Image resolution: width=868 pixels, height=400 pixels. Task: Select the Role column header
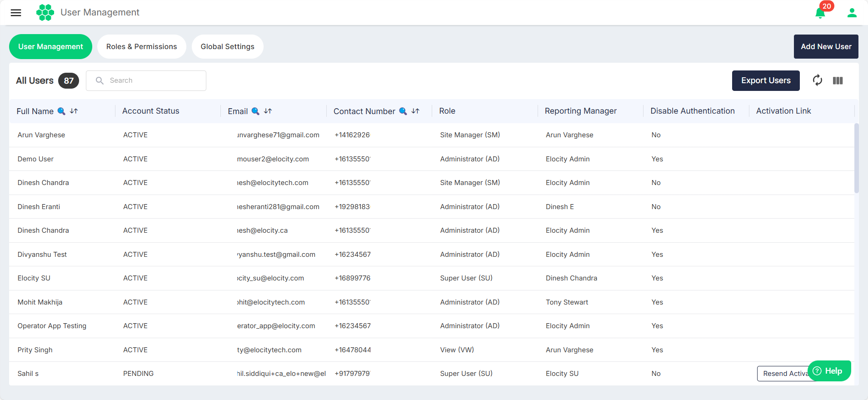click(447, 111)
